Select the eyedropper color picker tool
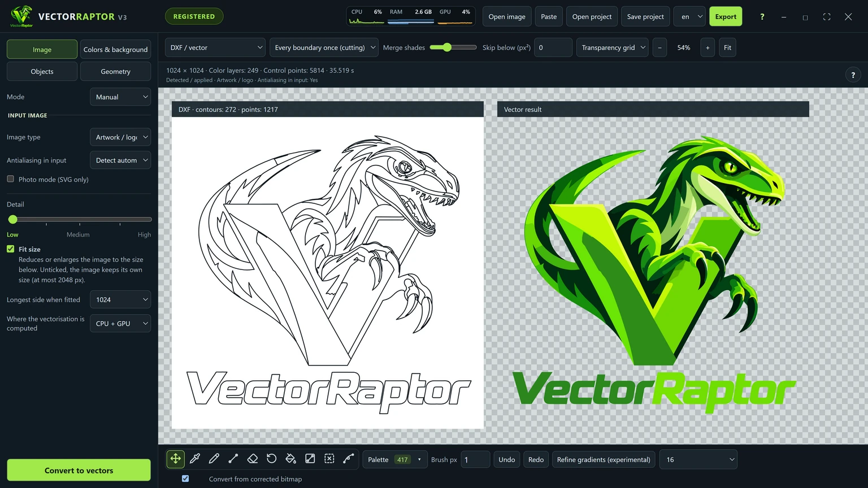 (195, 459)
